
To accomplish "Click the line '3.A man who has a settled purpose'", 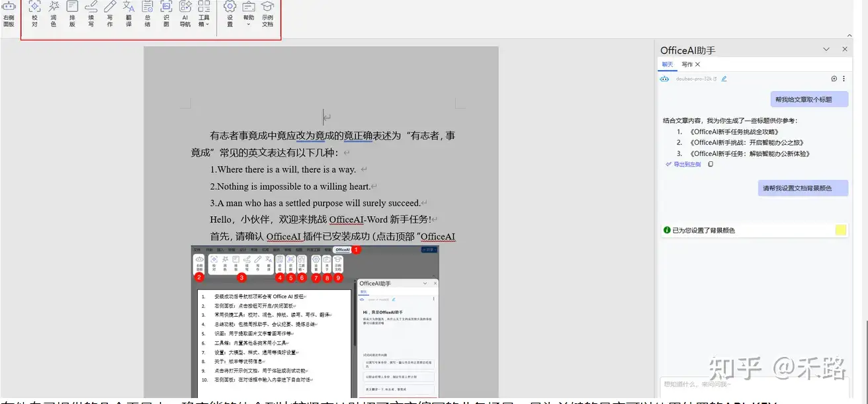I will pos(316,203).
